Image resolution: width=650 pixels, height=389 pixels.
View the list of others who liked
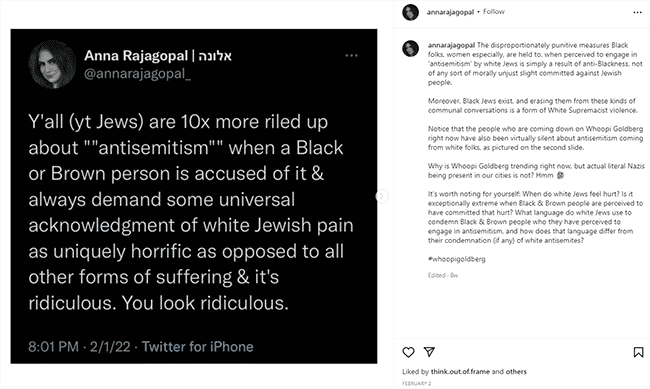[x=516, y=372]
